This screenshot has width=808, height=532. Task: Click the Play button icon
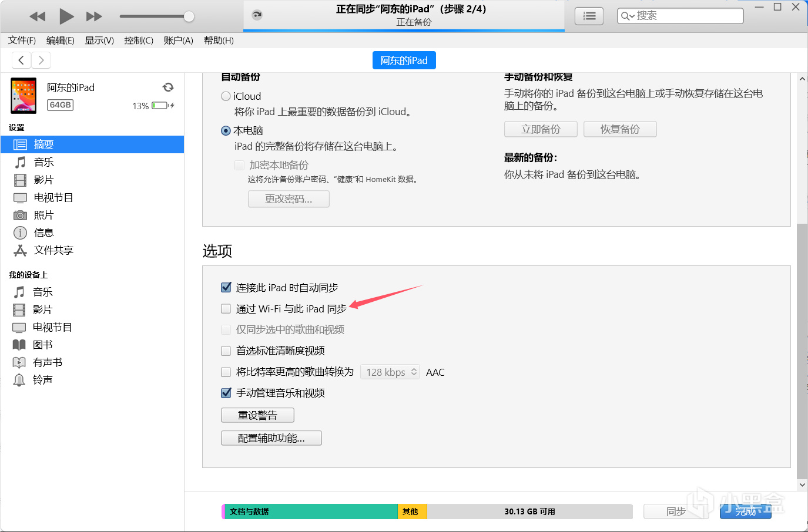point(66,16)
